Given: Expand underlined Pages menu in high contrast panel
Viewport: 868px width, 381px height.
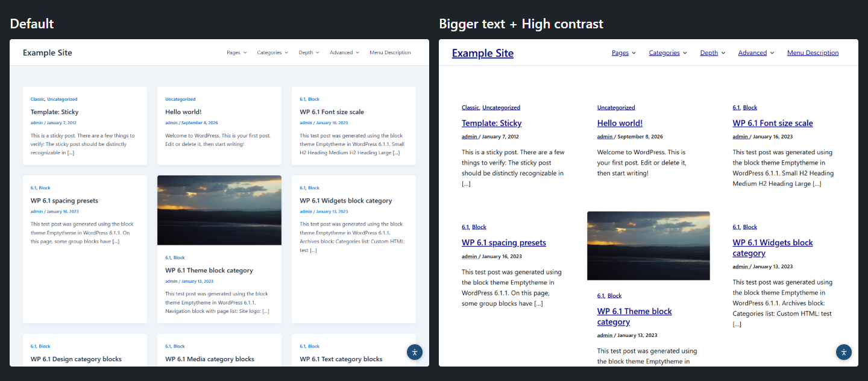Looking at the screenshot, I should (624, 52).
